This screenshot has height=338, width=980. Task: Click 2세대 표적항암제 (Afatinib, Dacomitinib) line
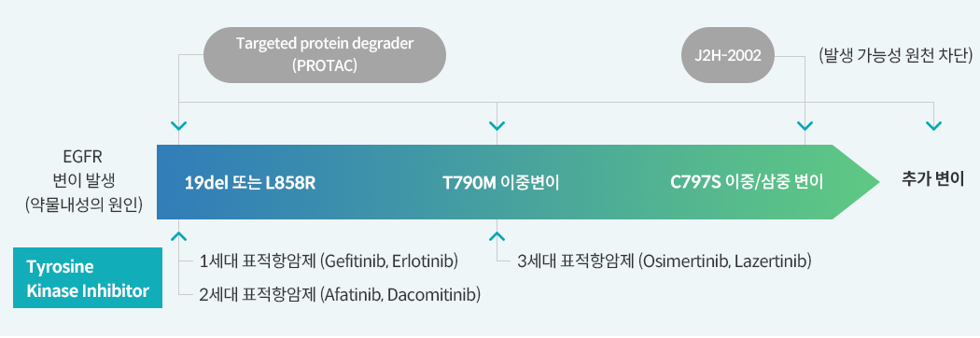click(x=340, y=294)
